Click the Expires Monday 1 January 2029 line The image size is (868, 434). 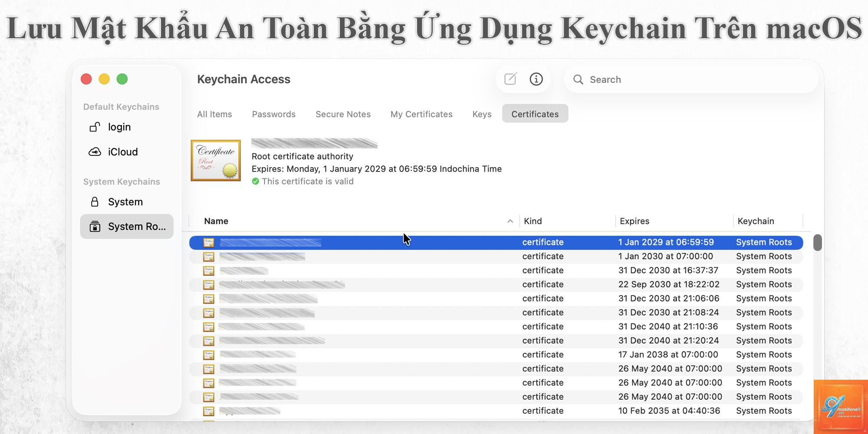[x=377, y=169]
